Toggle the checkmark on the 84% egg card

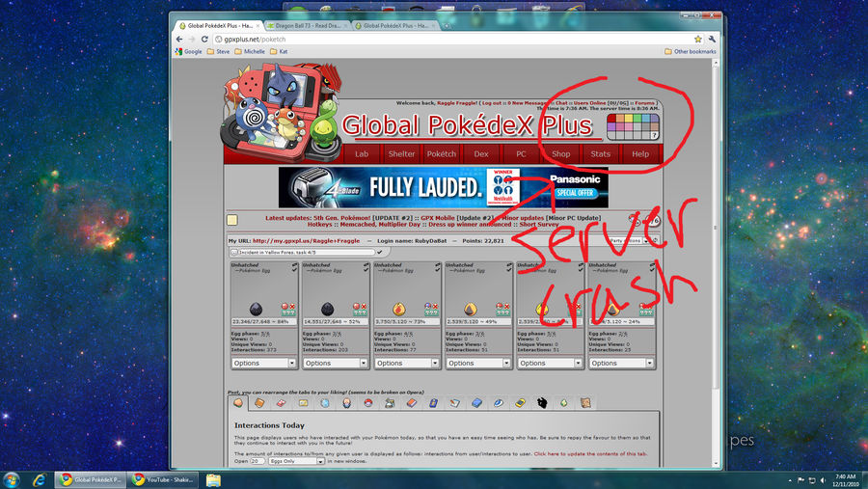pos(294,270)
